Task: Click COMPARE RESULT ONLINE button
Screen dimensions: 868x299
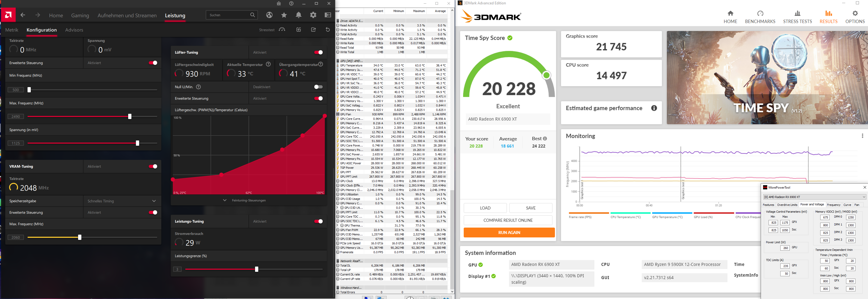Action: click(x=508, y=220)
